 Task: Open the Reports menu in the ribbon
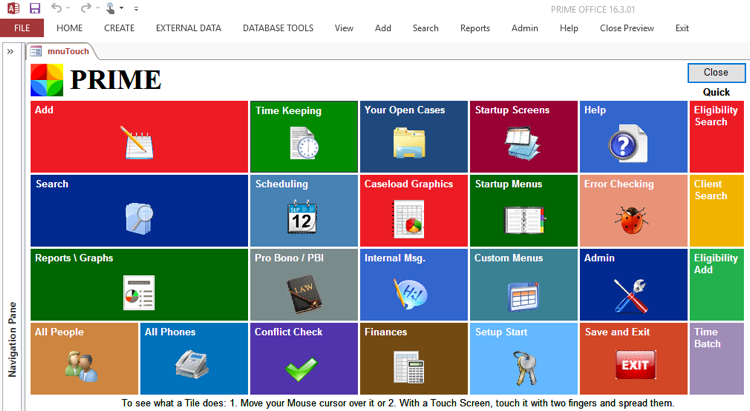[475, 28]
